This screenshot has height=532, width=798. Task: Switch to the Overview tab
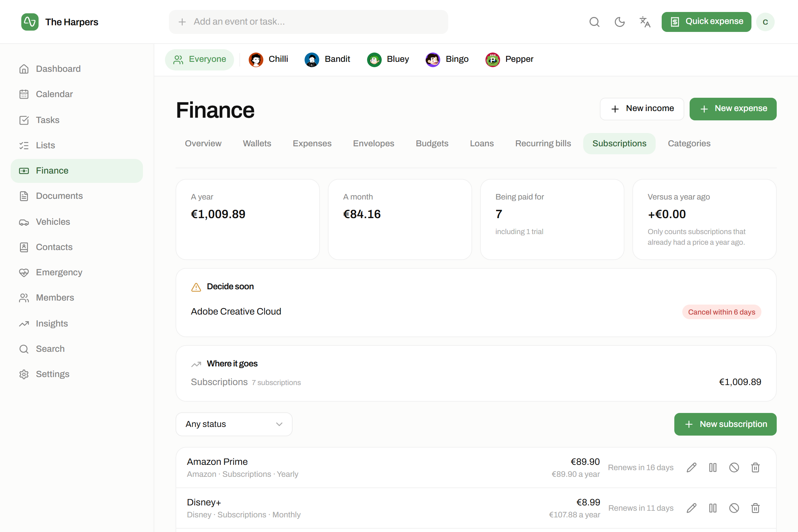pyautogui.click(x=203, y=144)
